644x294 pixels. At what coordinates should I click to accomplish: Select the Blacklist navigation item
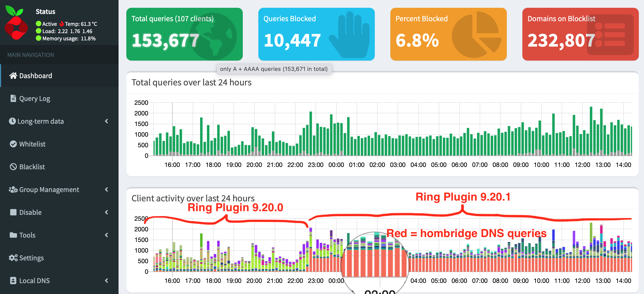[32, 167]
